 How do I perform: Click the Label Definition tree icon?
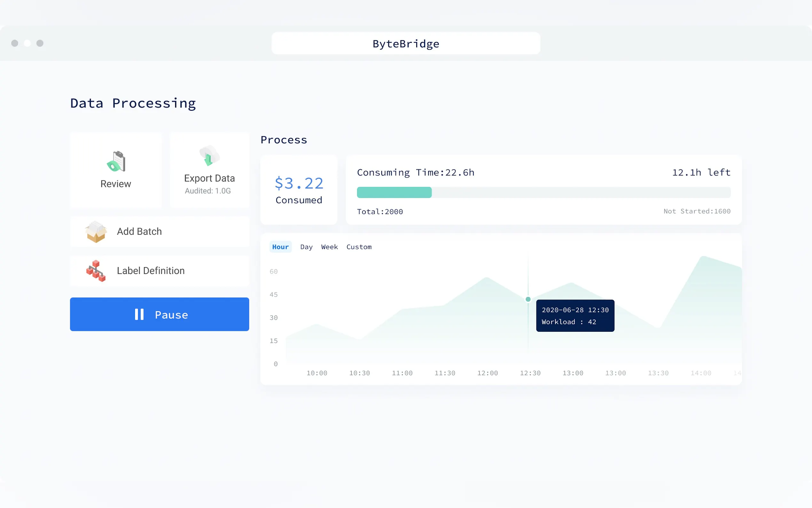(96, 271)
